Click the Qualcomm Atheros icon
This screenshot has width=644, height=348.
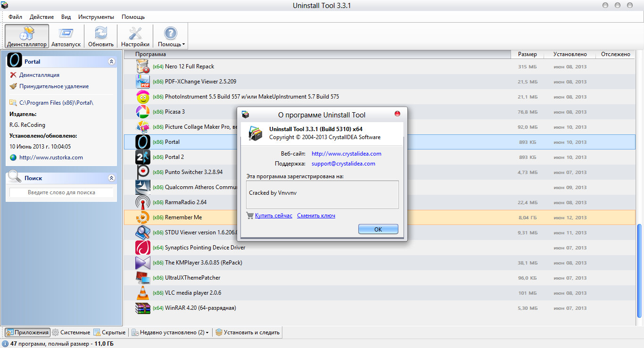click(x=143, y=187)
